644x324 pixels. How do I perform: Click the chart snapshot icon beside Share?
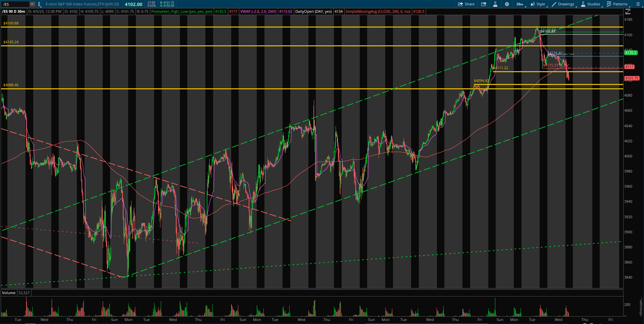click(x=484, y=4)
